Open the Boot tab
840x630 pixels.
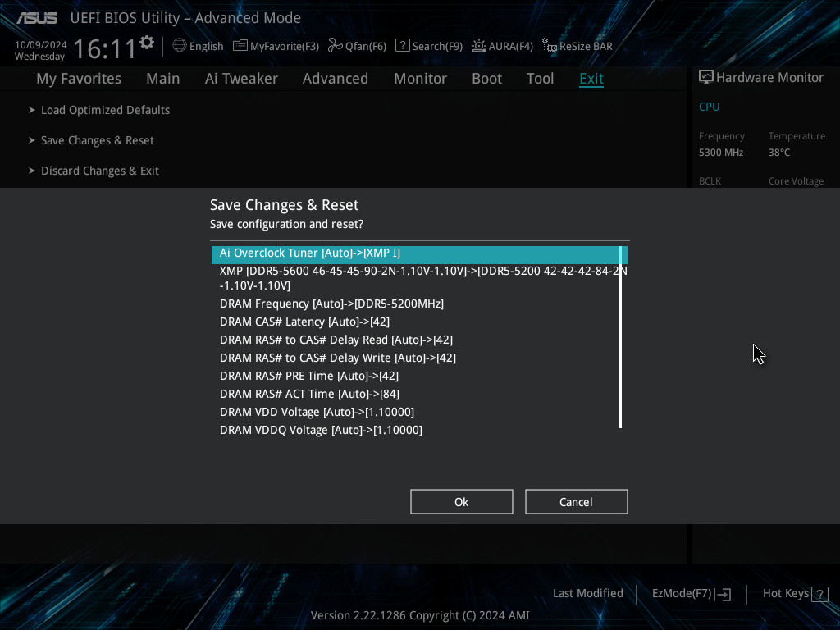point(487,79)
